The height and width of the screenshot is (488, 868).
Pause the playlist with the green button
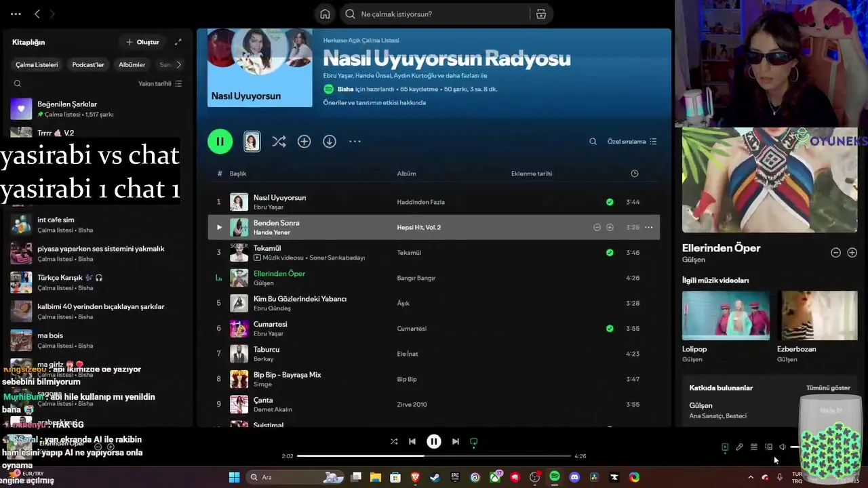click(x=220, y=142)
